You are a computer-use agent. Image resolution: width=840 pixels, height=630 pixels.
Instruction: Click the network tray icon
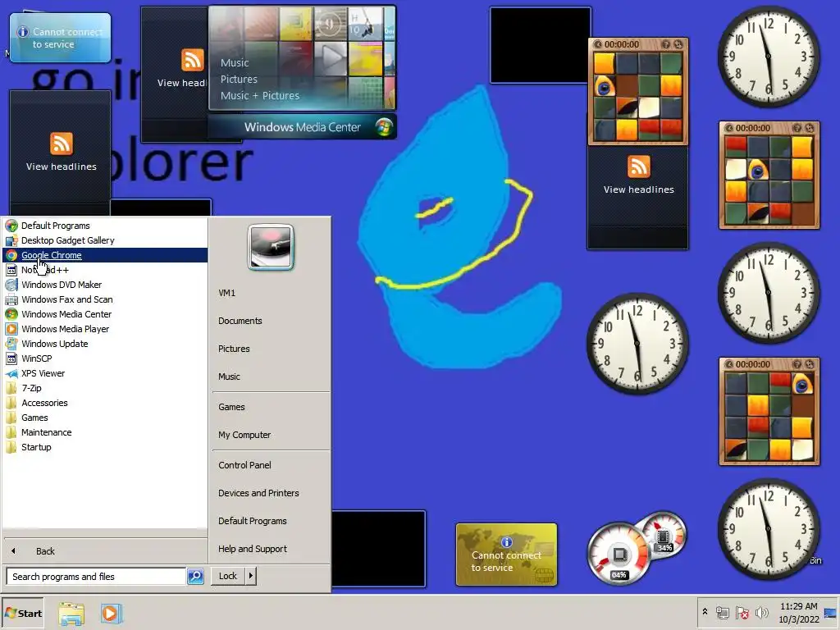723,613
